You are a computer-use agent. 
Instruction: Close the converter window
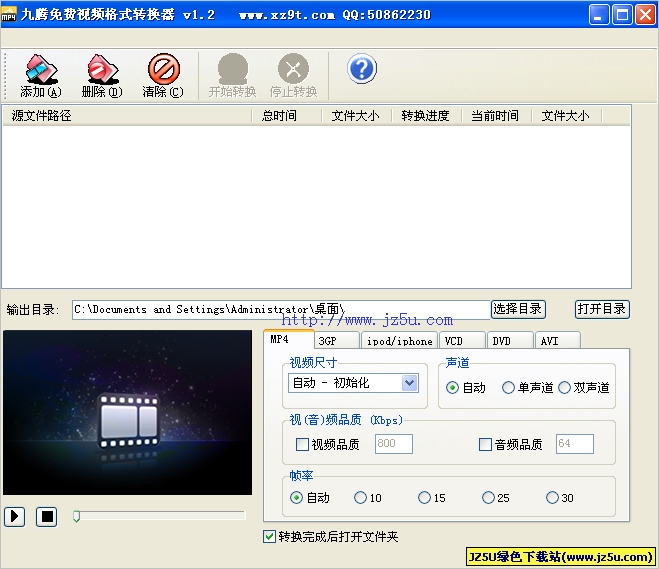click(645, 15)
